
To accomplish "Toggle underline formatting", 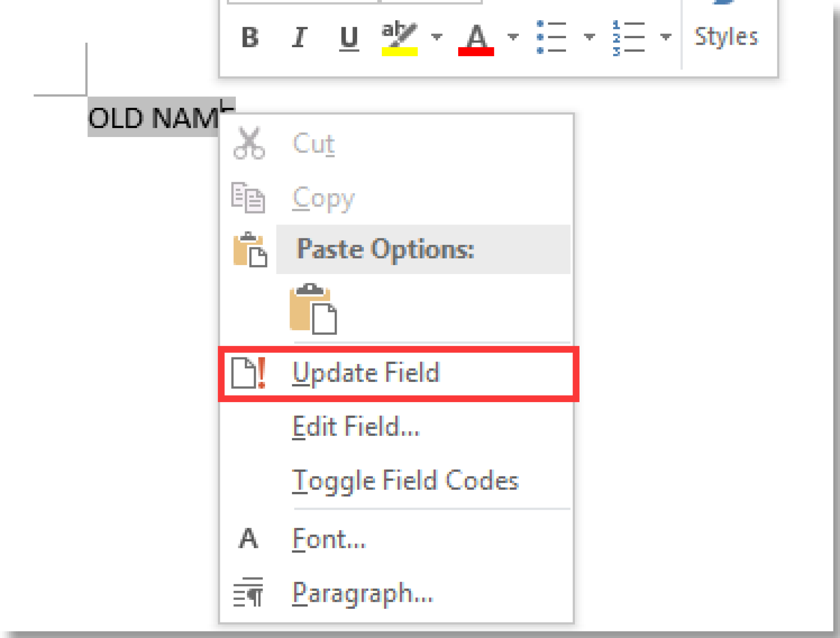I will coord(348,37).
